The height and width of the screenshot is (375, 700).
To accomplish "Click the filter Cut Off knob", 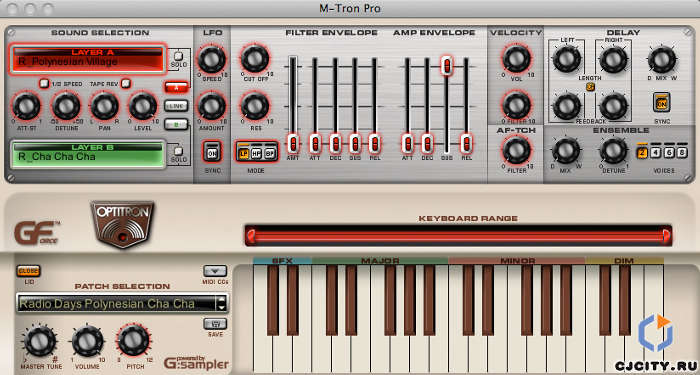I will click(x=255, y=58).
